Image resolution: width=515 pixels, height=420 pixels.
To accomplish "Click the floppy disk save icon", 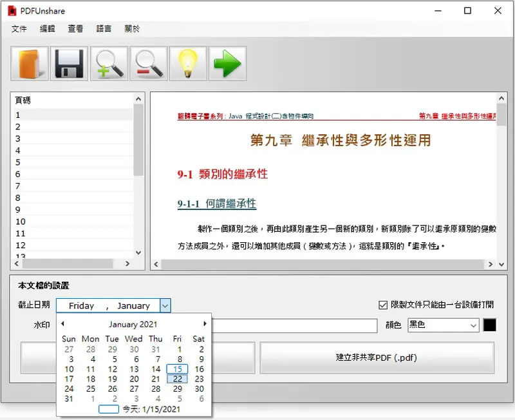I will [69, 64].
